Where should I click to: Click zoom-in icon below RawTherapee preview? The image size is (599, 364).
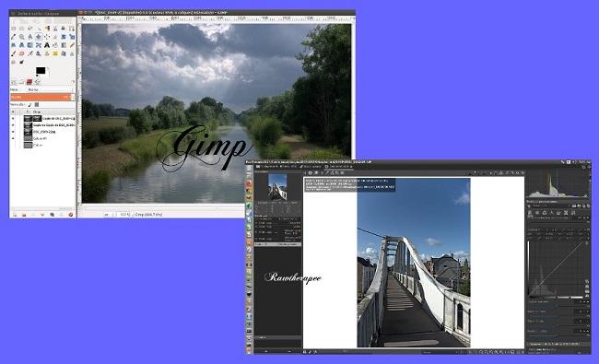click(x=486, y=352)
